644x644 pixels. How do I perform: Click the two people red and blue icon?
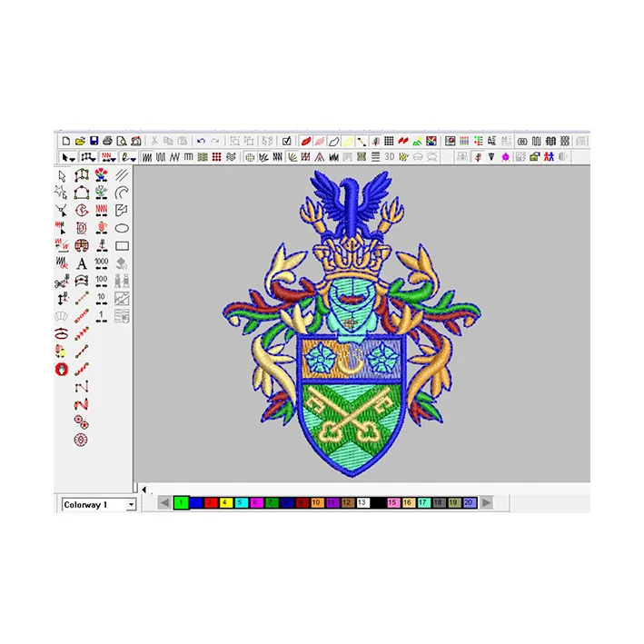coord(549,156)
